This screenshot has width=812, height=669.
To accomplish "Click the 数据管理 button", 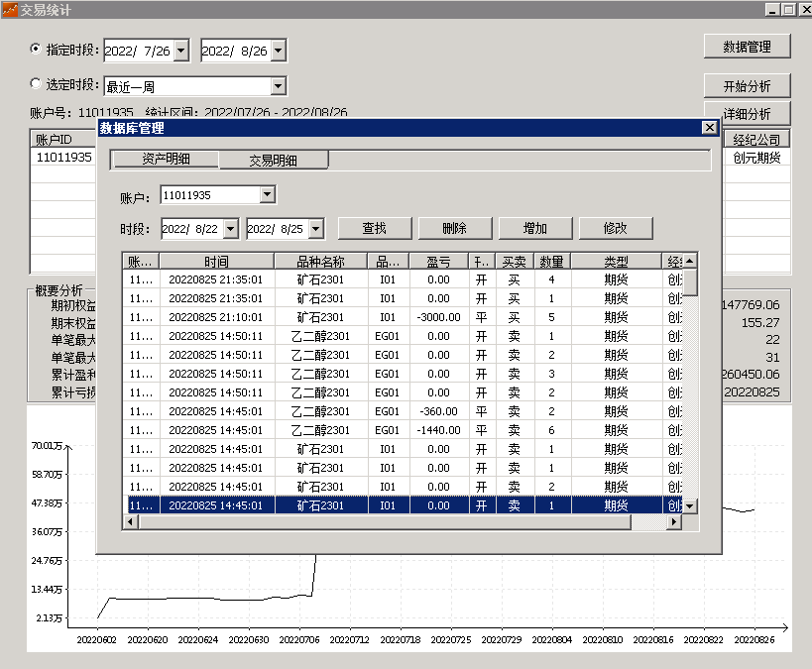I will (x=747, y=47).
